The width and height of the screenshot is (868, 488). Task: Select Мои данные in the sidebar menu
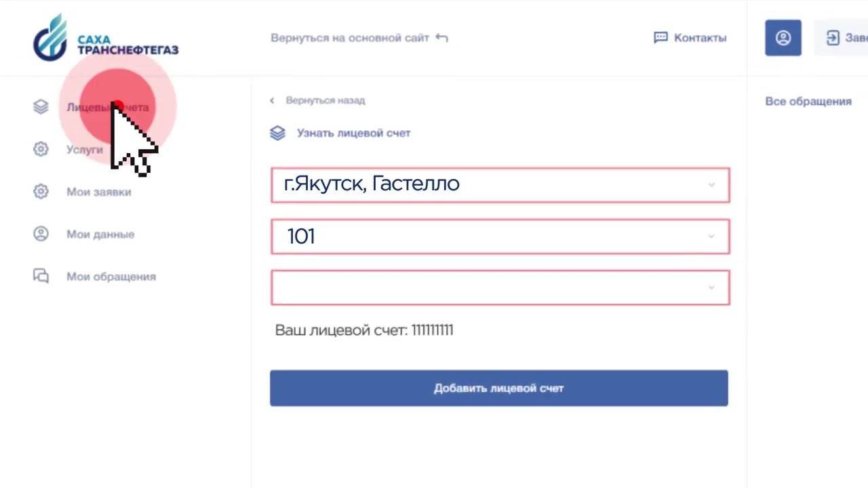pos(100,234)
